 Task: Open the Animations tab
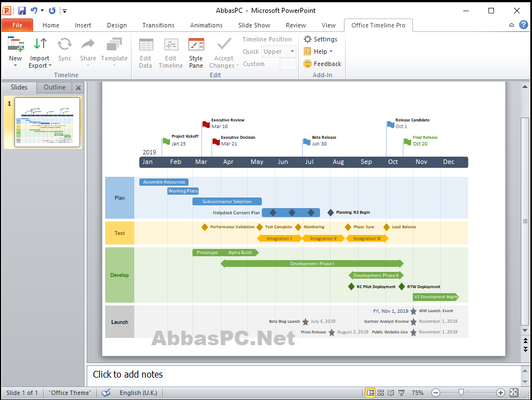(206, 25)
